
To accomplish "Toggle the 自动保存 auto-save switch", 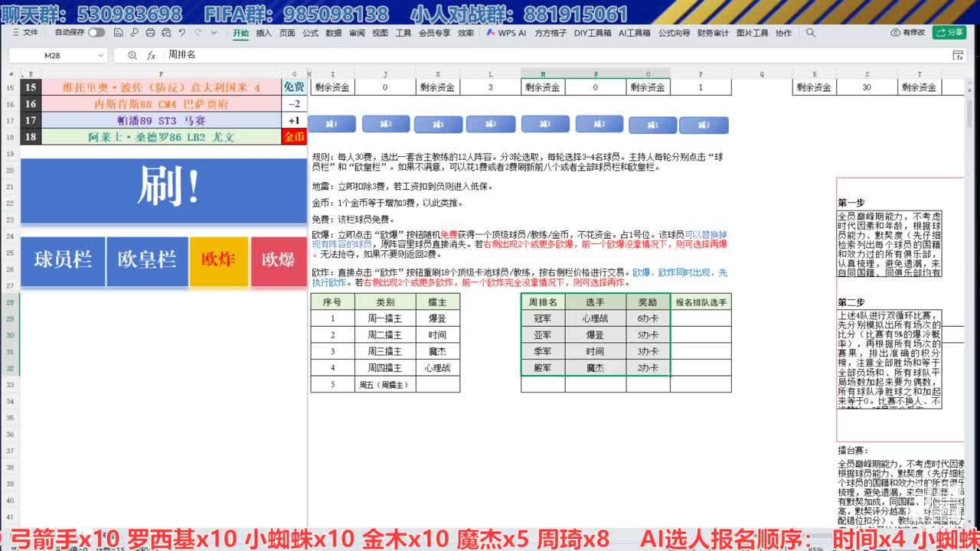I will [96, 33].
